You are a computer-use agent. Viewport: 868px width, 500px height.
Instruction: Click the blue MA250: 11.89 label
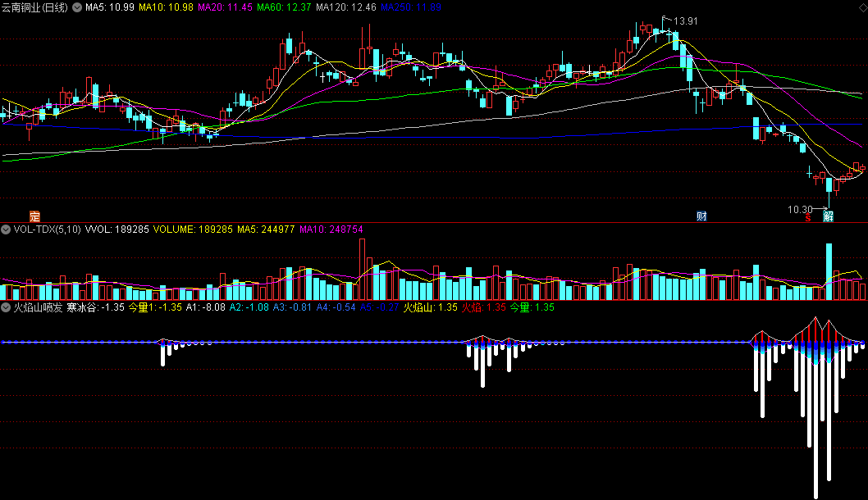tap(411, 7)
